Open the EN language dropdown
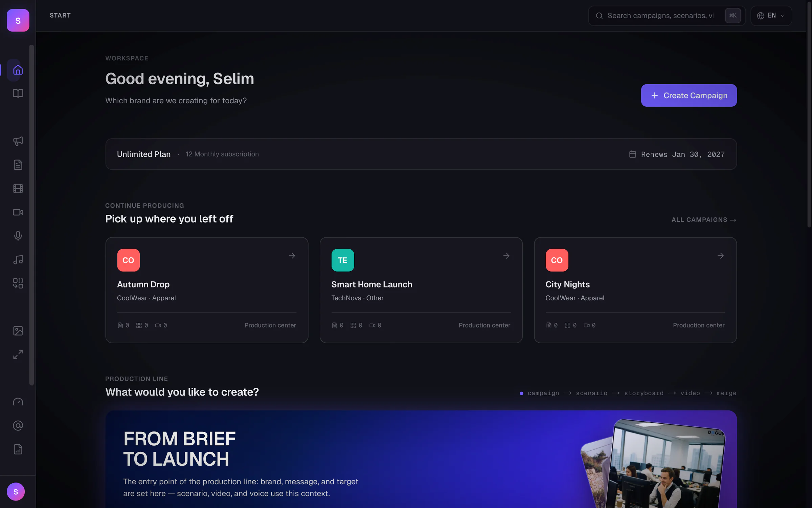This screenshot has height=508, width=812. 771,16
